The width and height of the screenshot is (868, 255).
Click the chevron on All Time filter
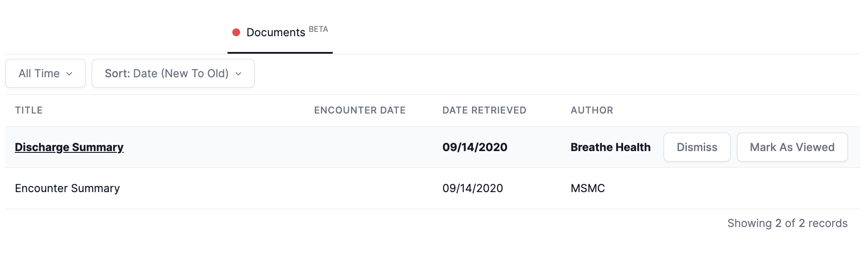69,74
